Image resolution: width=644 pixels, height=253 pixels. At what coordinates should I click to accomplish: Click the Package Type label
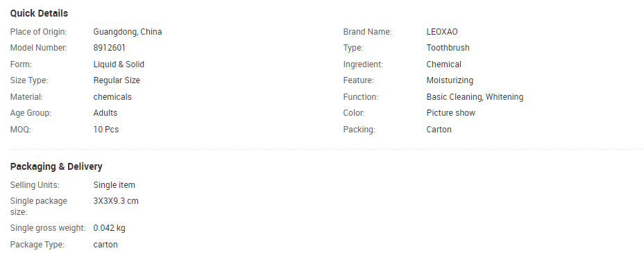[x=37, y=245]
